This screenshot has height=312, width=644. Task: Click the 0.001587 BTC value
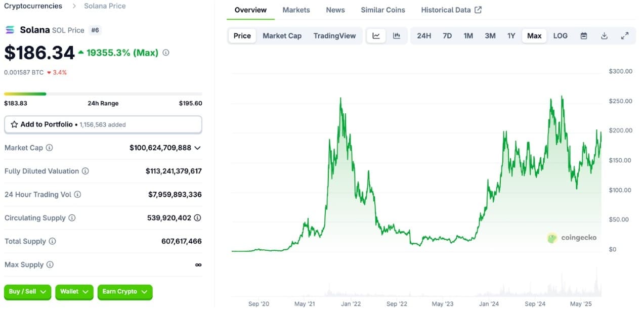(24, 72)
